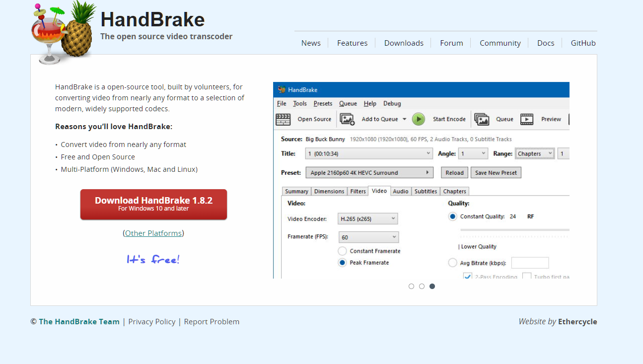This screenshot has width=643, height=364.
Task: Select the Avg Bitrate radio button
Action: (x=452, y=263)
